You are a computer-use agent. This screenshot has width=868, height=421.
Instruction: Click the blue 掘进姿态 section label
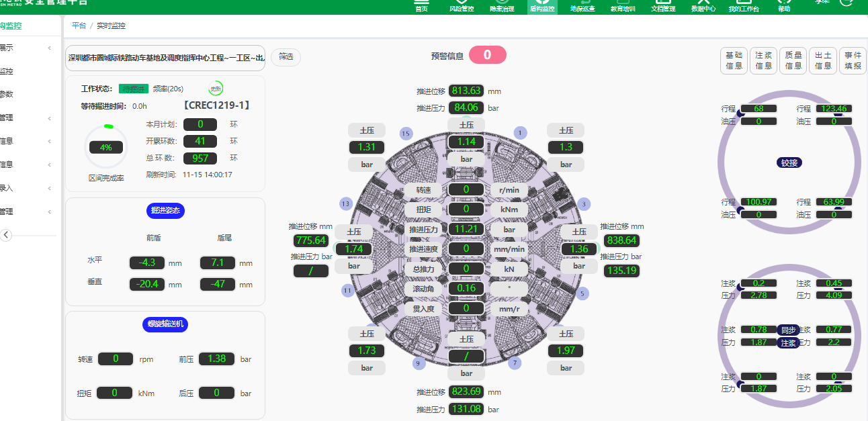pos(165,210)
